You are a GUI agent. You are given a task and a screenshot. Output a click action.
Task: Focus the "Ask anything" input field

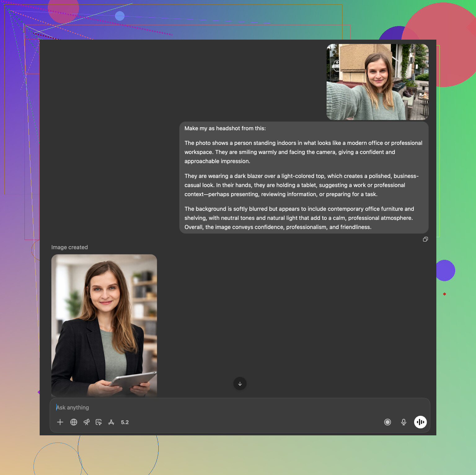(x=217, y=407)
